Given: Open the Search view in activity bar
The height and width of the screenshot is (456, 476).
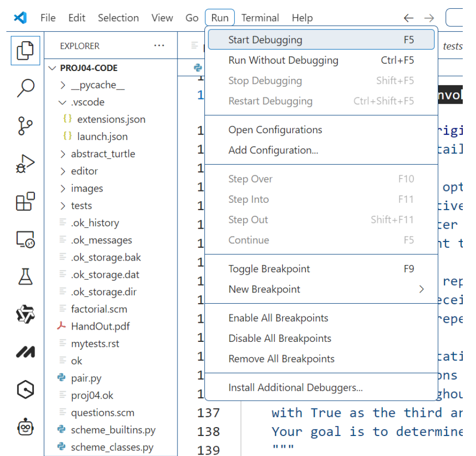Looking at the screenshot, I should point(25,88).
